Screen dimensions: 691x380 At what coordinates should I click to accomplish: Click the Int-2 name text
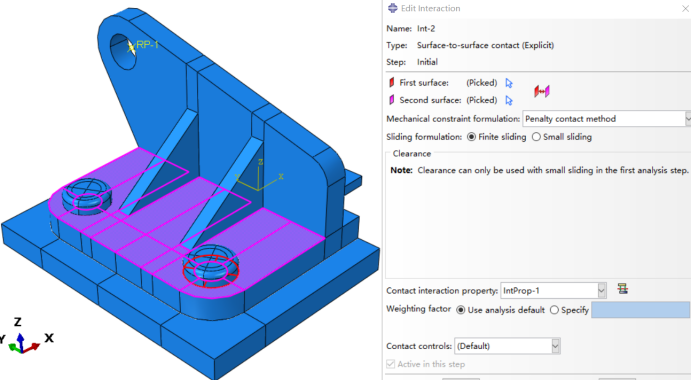(426, 29)
